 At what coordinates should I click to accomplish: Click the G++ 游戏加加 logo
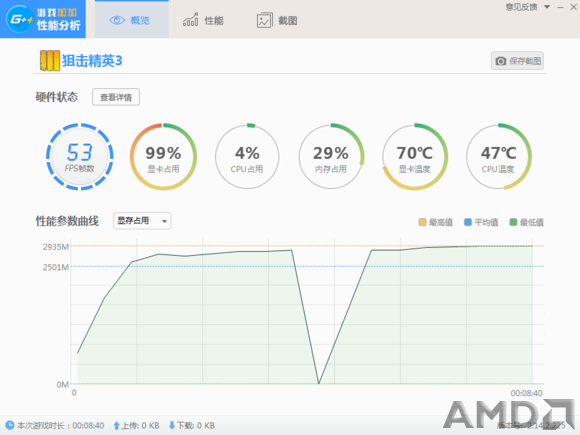[43, 19]
